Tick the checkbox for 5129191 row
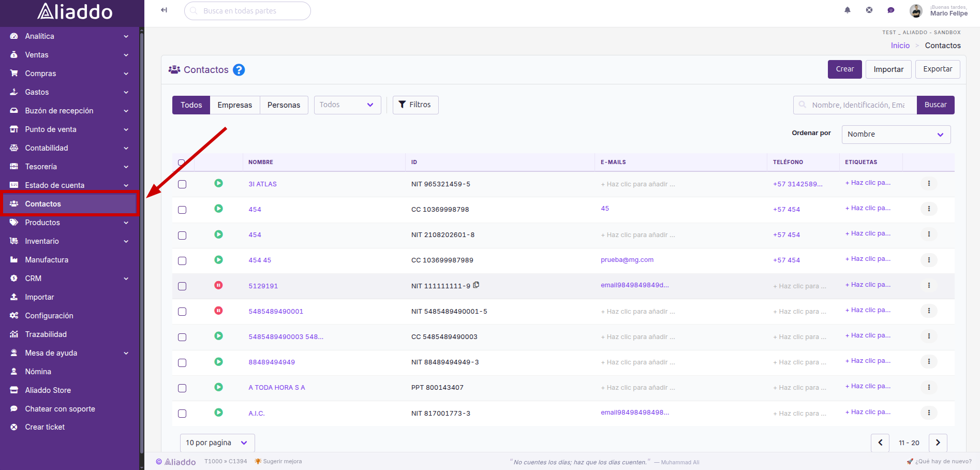 [x=182, y=286]
